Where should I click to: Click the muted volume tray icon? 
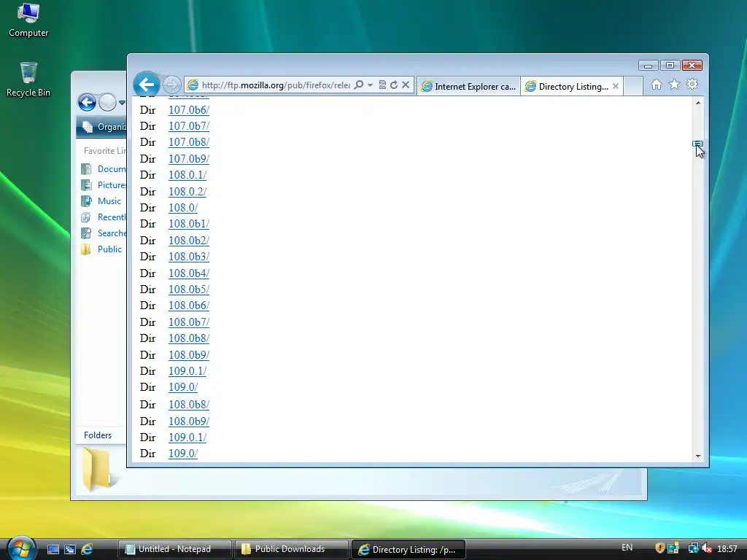click(706, 548)
